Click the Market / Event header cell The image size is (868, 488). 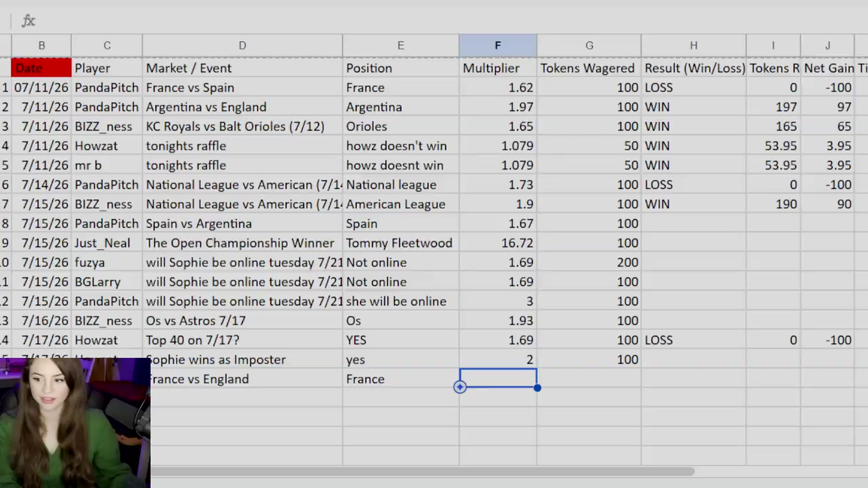coord(242,68)
